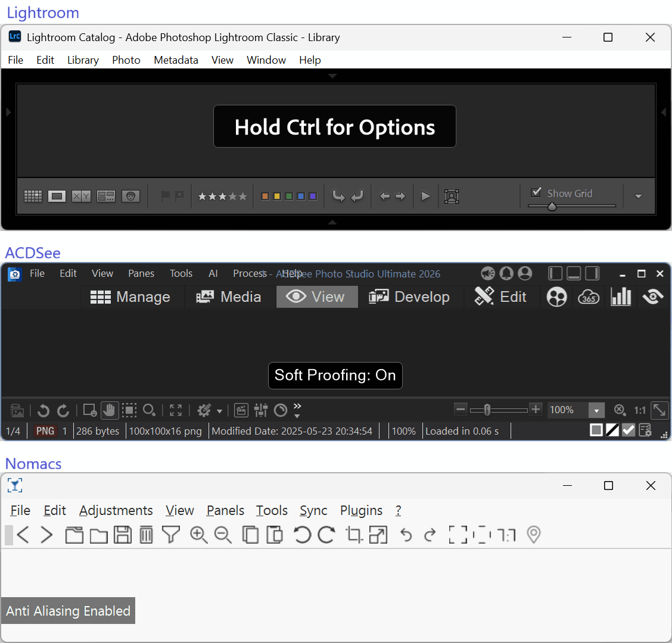The width and height of the screenshot is (672, 643).
Task: Switch to Lightroom Loupe view icon
Action: coord(57,196)
